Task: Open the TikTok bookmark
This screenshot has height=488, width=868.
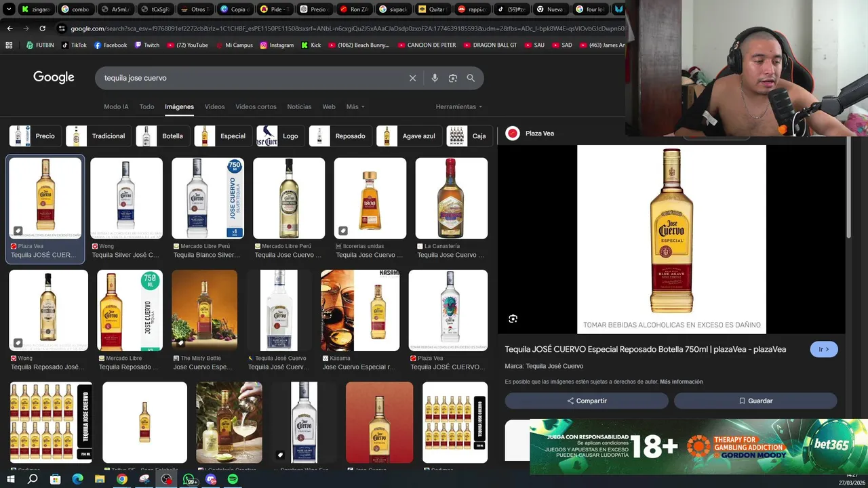Action: tap(74, 45)
